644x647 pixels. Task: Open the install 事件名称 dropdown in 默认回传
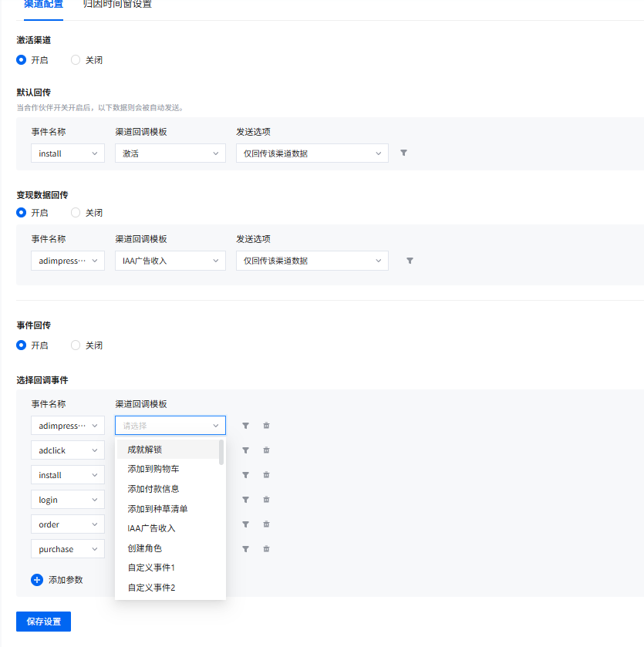67,153
